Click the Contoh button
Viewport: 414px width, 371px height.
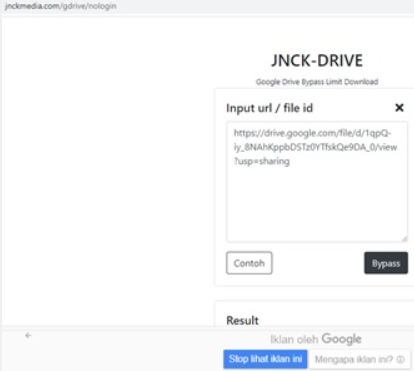[249, 263]
